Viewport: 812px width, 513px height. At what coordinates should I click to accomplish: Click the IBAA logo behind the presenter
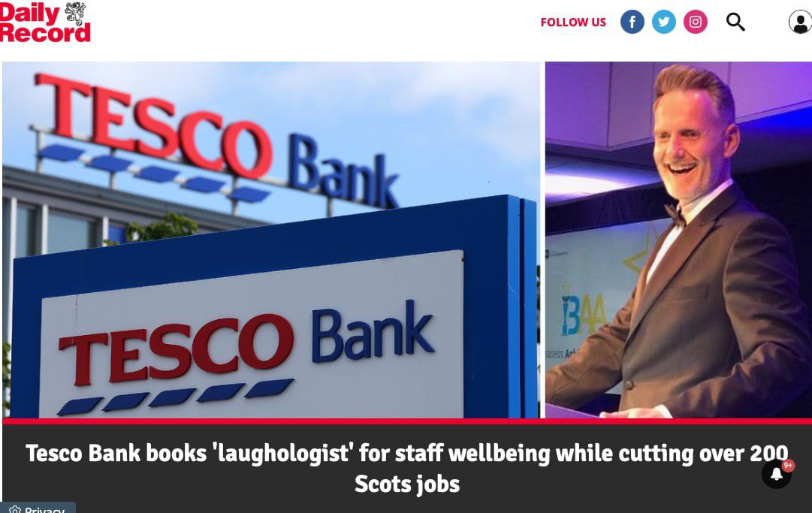(584, 315)
